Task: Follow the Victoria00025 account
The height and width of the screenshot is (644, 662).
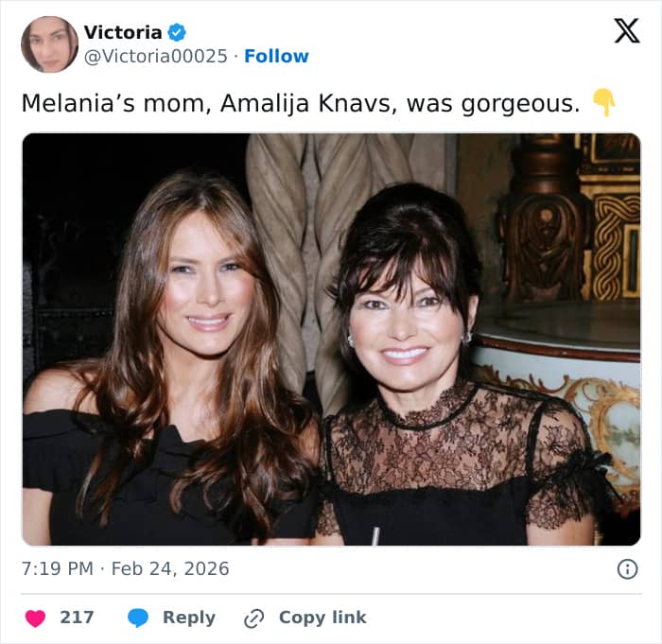Action: 276,56
